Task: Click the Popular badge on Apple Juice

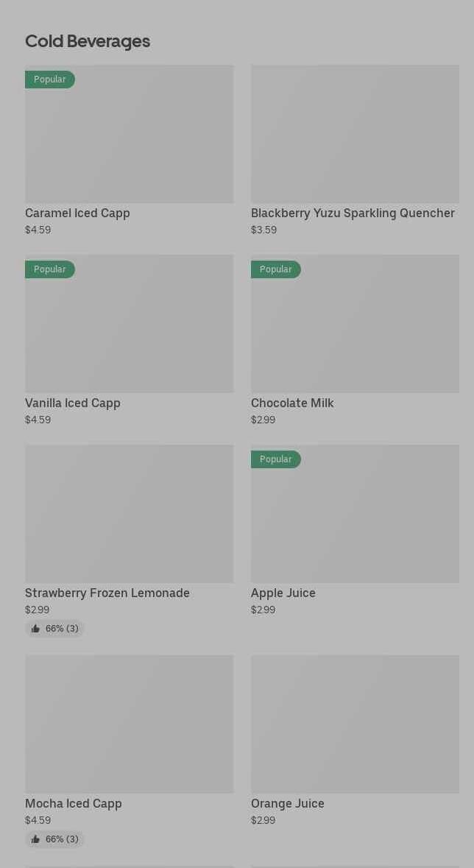Action: [x=276, y=459]
